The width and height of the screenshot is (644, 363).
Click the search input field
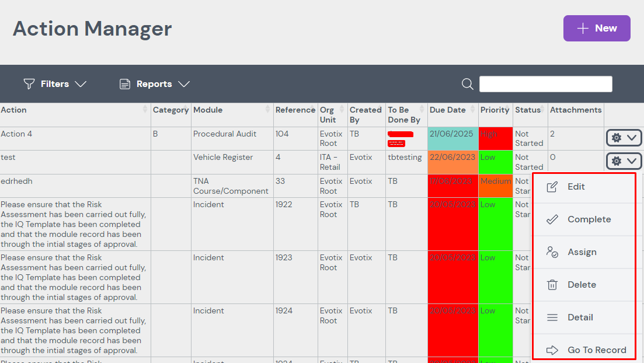point(545,84)
